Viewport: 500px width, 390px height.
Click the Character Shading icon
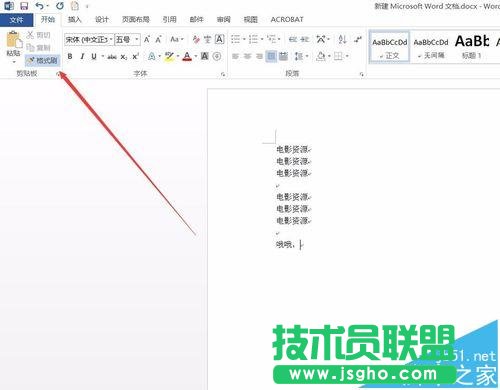[205, 56]
